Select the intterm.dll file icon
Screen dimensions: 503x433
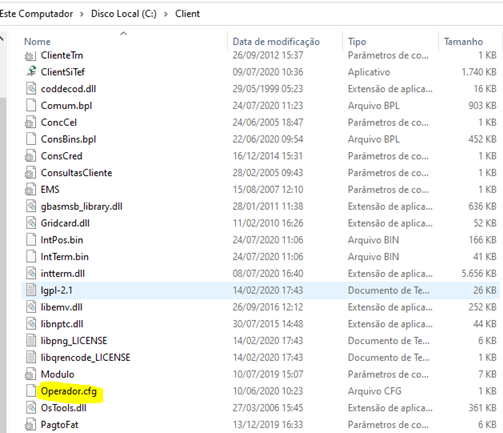(31, 274)
